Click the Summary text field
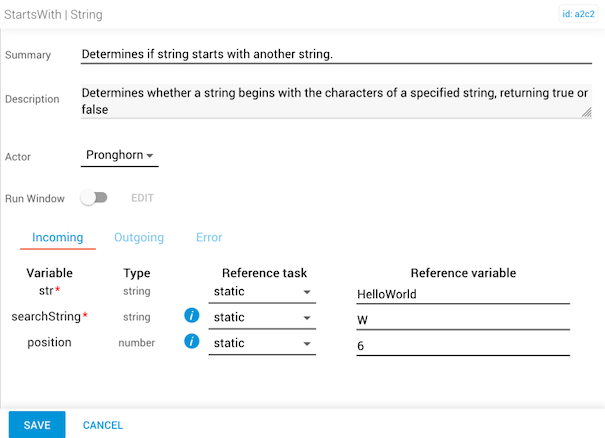The width and height of the screenshot is (605, 438). (336, 54)
